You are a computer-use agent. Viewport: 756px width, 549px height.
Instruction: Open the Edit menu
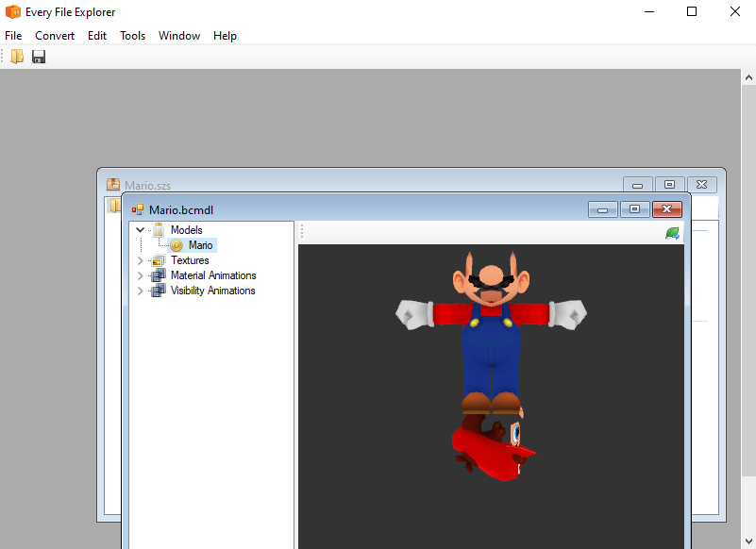click(97, 36)
